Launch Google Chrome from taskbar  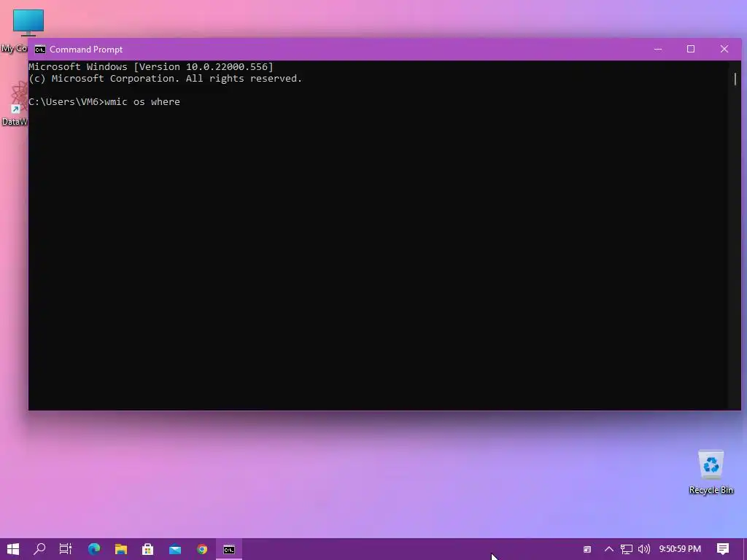[x=202, y=549]
